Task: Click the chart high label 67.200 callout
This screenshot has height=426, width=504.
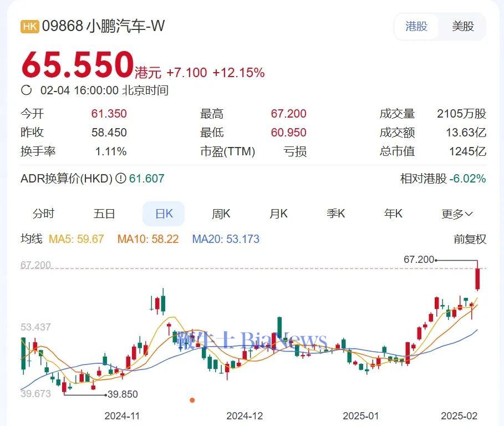Action: tap(419, 260)
